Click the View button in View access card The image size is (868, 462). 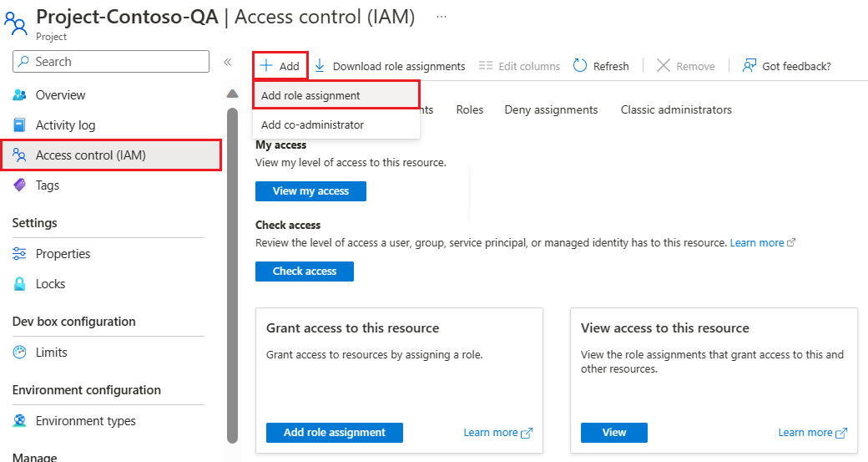(x=614, y=433)
